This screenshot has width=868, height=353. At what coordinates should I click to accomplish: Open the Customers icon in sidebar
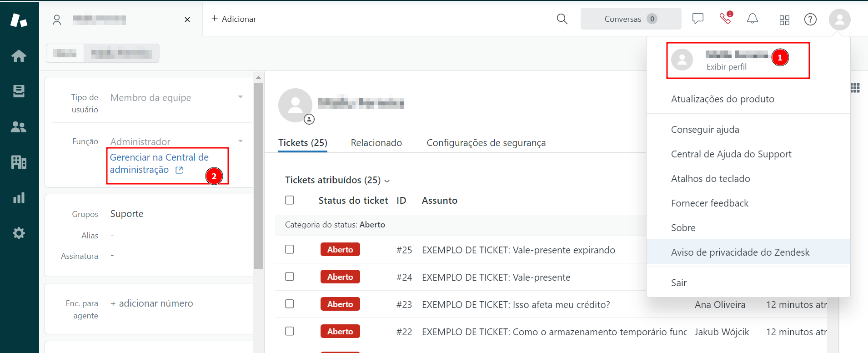point(19,127)
